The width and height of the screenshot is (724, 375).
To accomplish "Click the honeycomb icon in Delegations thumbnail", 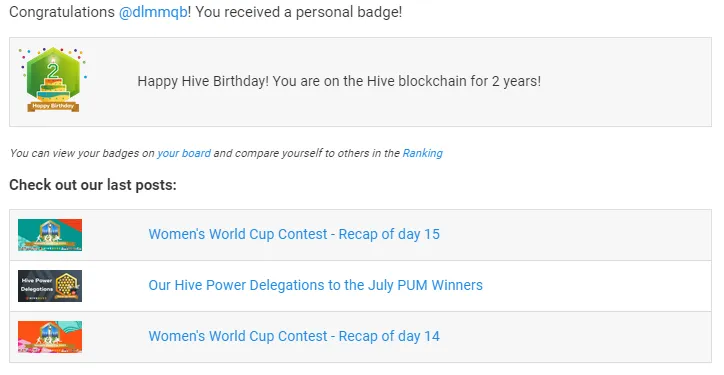I will (66, 286).
